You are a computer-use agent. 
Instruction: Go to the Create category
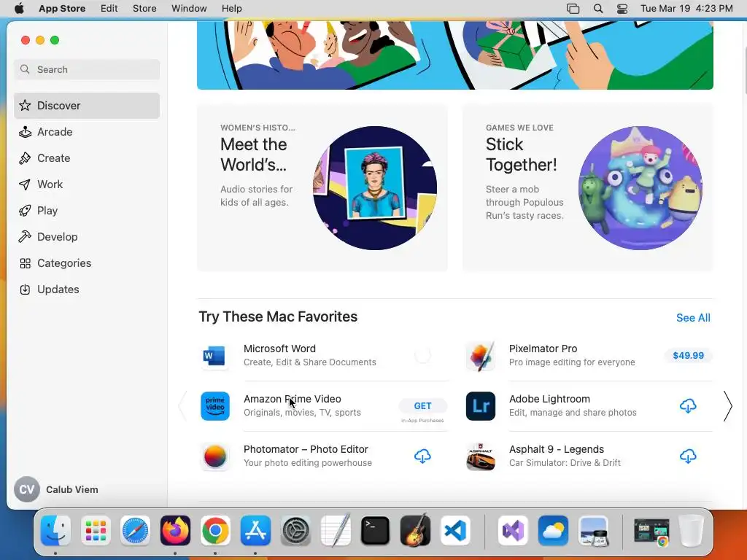point(87,158)
